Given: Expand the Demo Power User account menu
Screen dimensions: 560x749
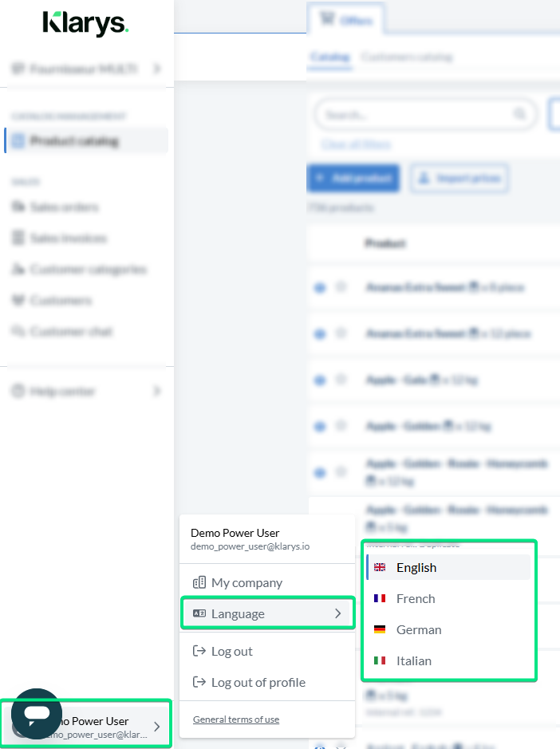Looking at the screenshot, I should click(x=157, y=726).
